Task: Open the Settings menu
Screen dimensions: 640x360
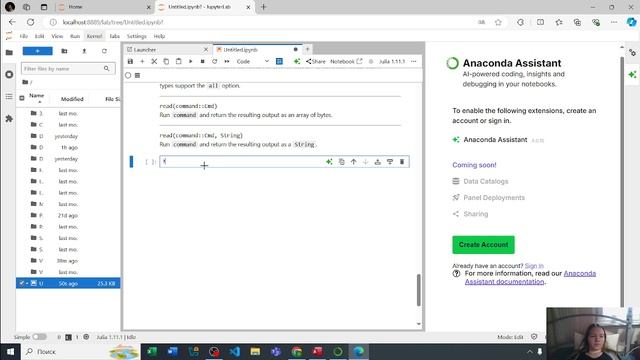Action: (136, 36)
